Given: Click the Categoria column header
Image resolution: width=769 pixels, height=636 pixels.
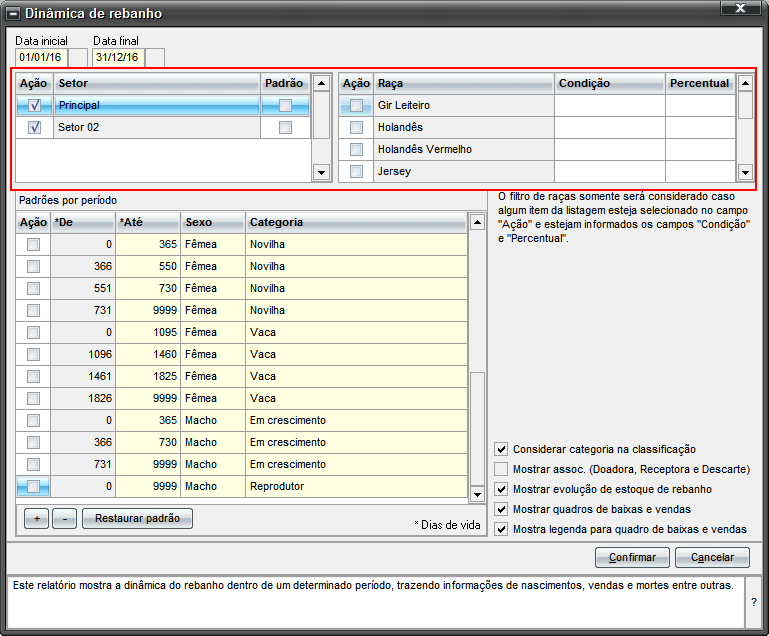Looking at the screenshot, I should (356, 223).
